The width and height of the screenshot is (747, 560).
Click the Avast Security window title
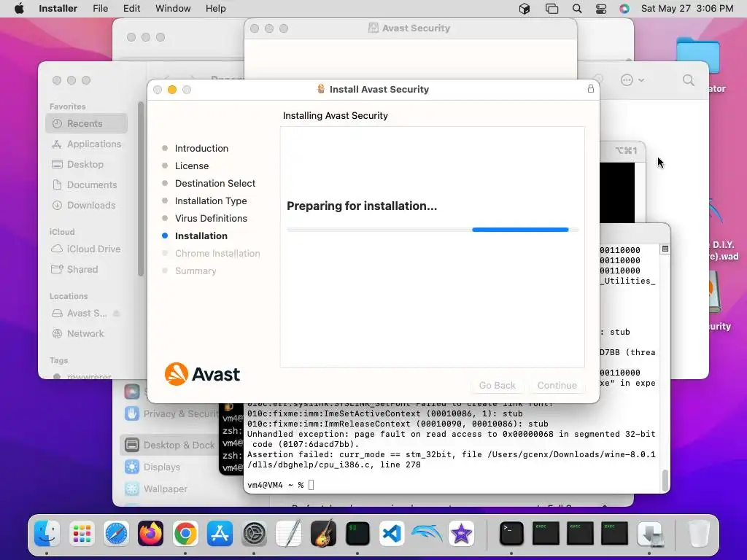pos(416,28)
